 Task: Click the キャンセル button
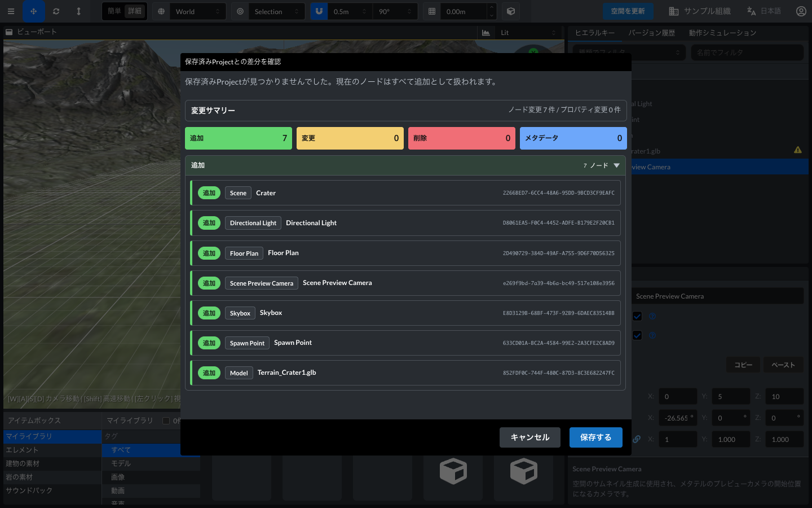(x=530, y=437)
